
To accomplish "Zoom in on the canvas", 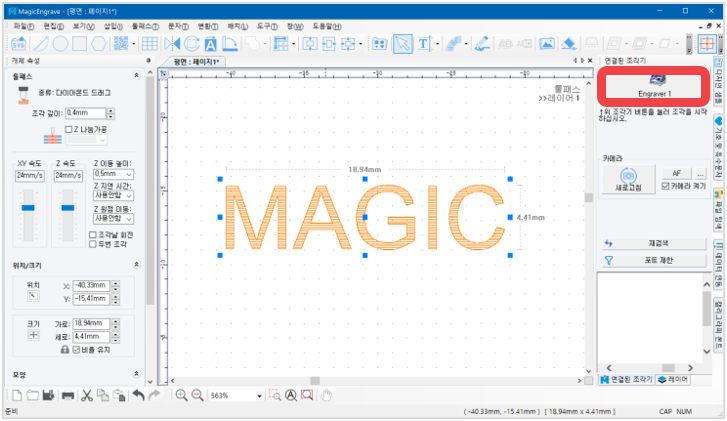I will tap(181, 395).
